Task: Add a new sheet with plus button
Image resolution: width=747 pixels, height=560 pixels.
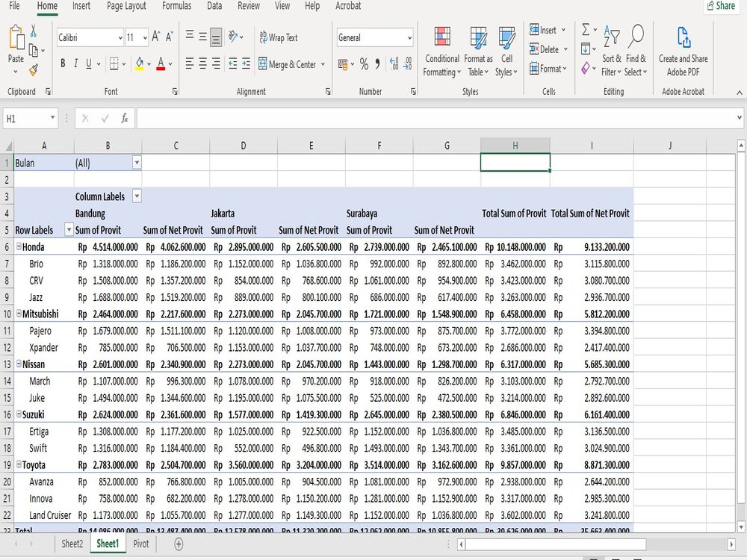Action: tap(179, 544)
